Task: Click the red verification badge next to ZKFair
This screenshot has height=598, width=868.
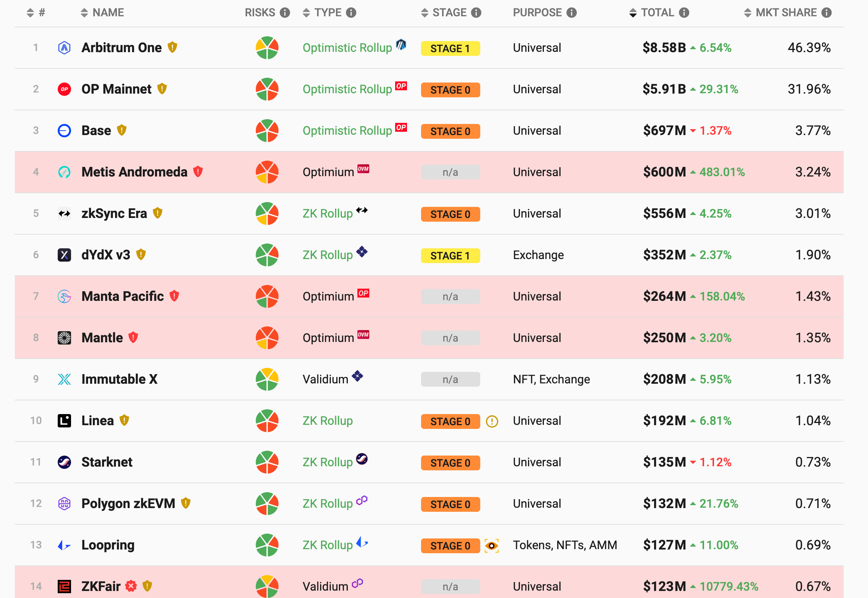Action: pos(131,586)
